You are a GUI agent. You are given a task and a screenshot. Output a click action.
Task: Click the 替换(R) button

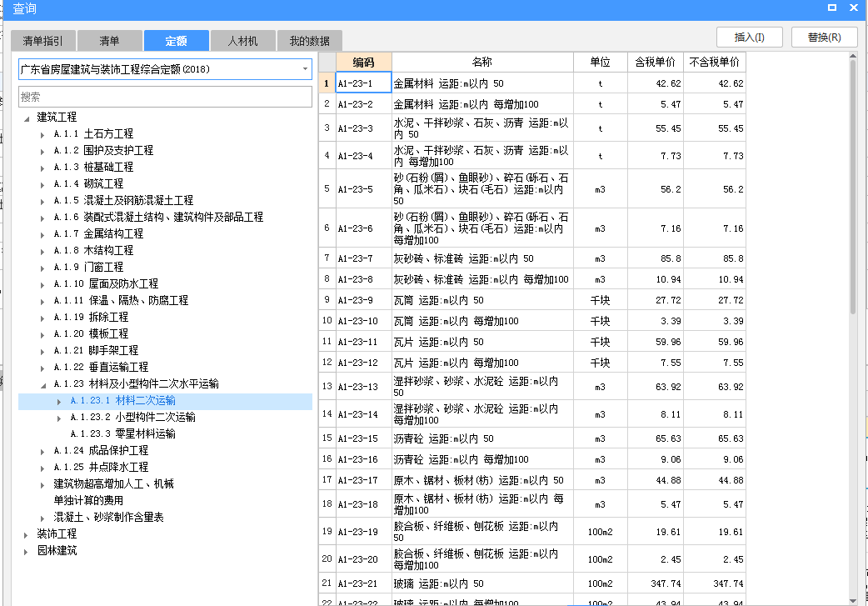(x=825, y=38)
